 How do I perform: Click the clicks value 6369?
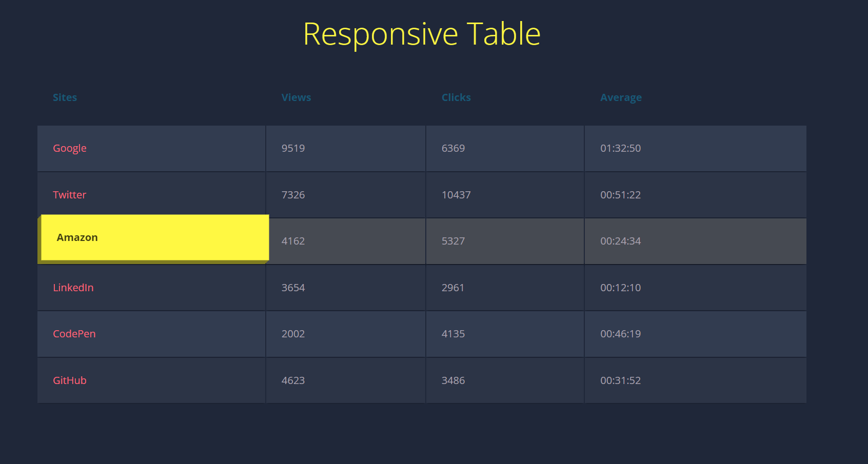tap(453, 148)
